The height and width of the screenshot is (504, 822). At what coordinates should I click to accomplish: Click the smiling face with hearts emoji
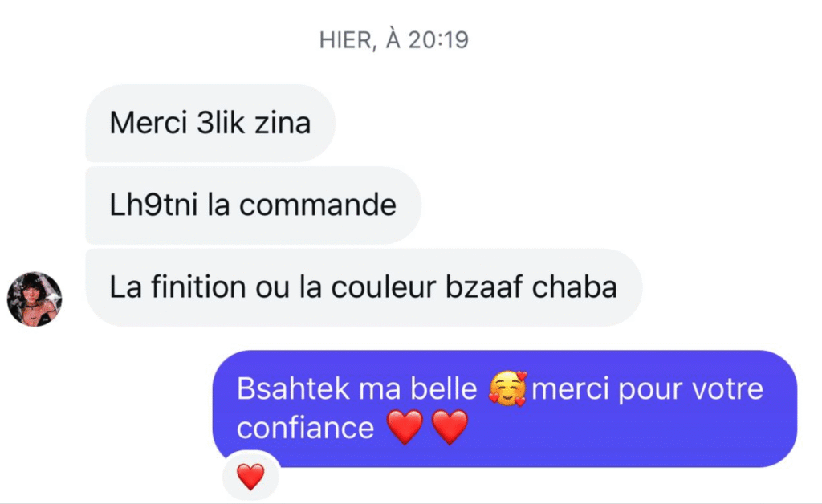[507, 388]
